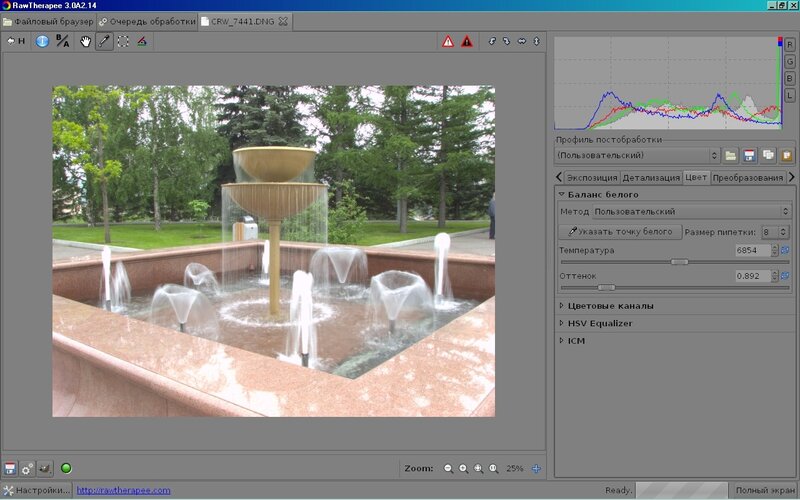This screenshot has width=800, height=500.
Task: Toggle the before/after view icon
Action: tap(62, 41)
